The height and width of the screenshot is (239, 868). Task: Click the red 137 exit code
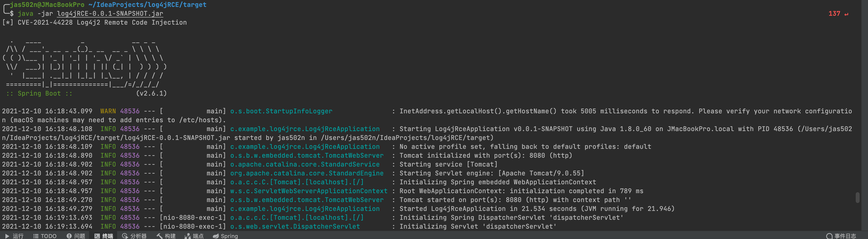coord(834,14)
